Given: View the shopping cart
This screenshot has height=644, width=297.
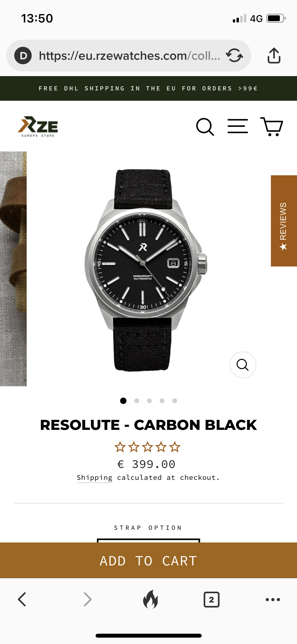Looking at the screenshot, I should 272,127.
